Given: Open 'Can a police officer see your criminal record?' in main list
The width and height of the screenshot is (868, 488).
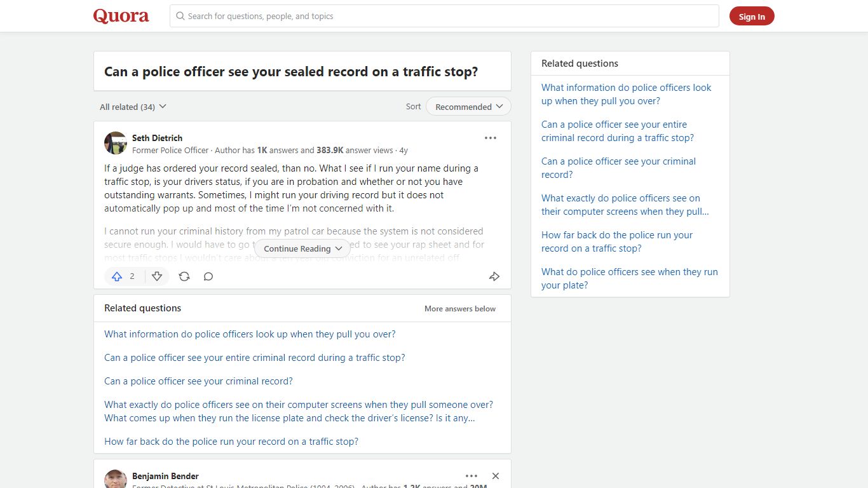Looking at the screenshot, I should click(x=198, y=381).
